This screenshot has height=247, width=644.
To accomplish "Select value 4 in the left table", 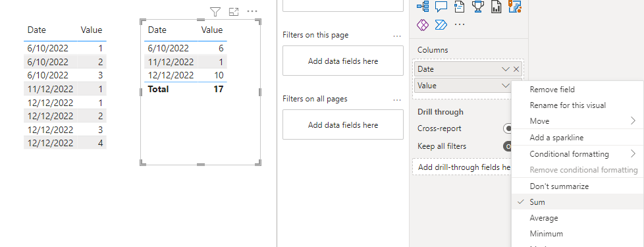I will (x=100, y=143).
